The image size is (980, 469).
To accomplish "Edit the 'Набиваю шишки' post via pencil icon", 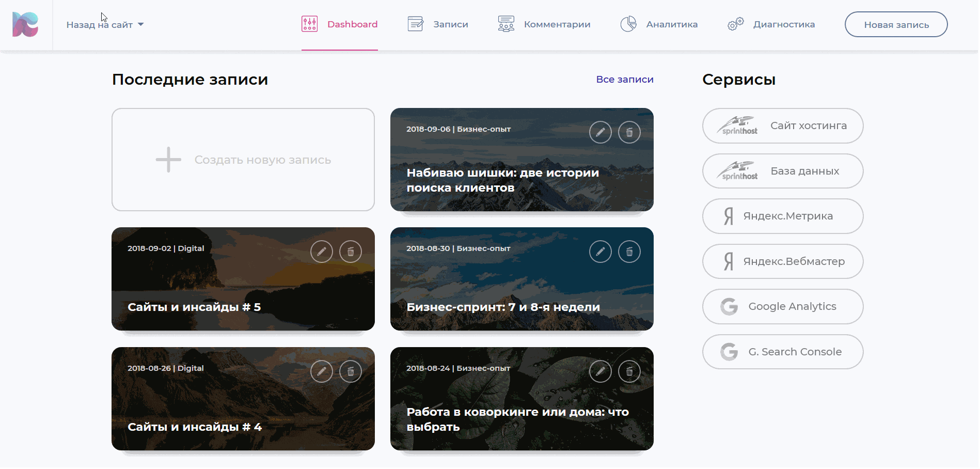I will (x=600, y=132).
